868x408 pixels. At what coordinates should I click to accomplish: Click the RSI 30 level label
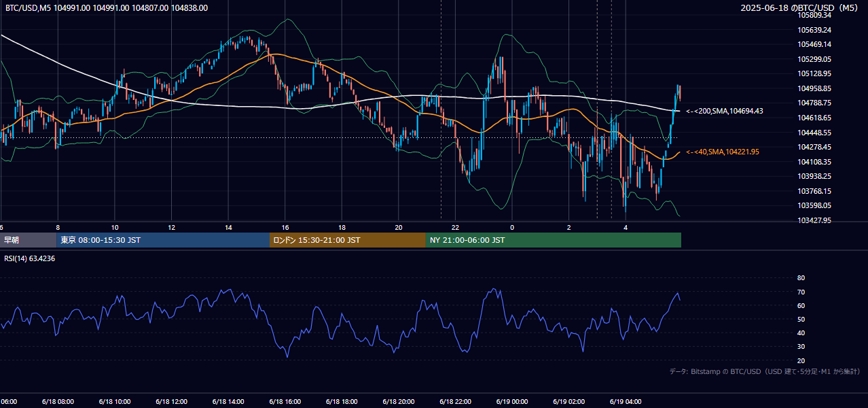pos(801,347)
